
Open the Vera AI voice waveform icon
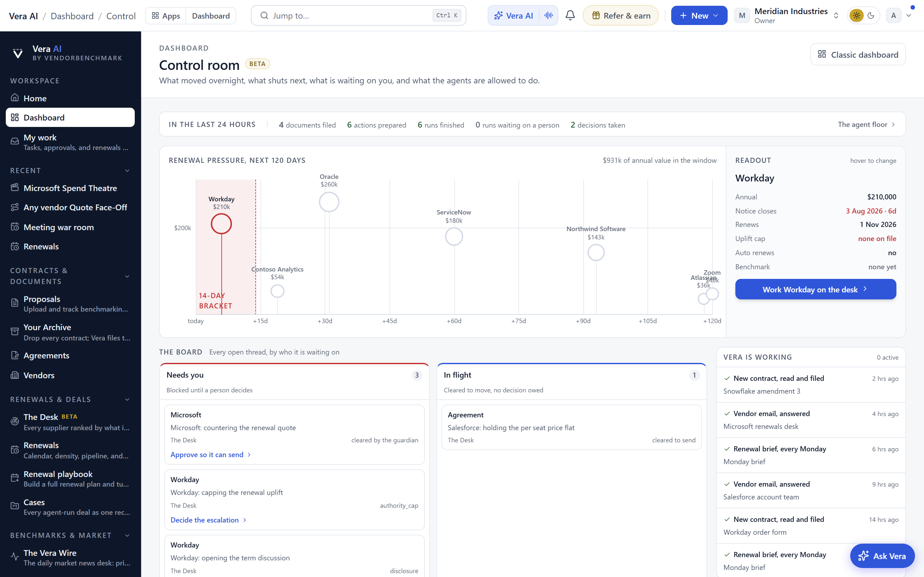pos(549,16)
